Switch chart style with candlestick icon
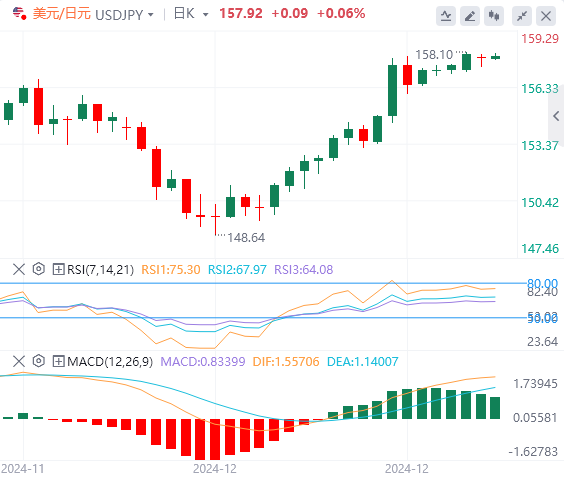The image size is (564, 480). [494, 16]
